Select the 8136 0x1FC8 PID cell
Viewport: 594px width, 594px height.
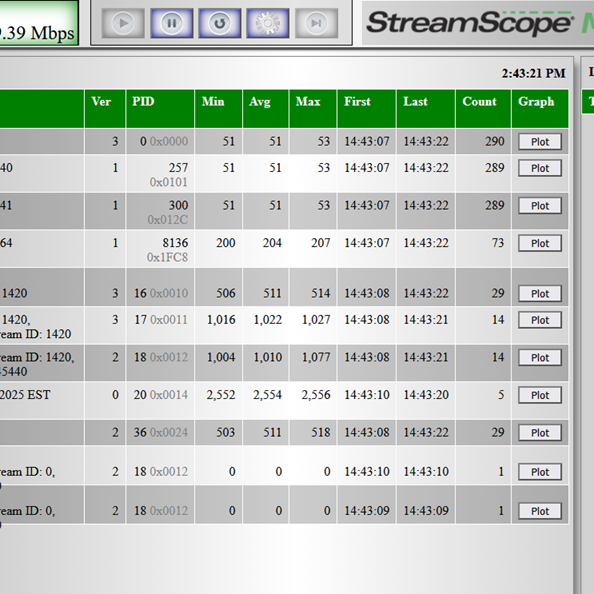tap(160, 249)
